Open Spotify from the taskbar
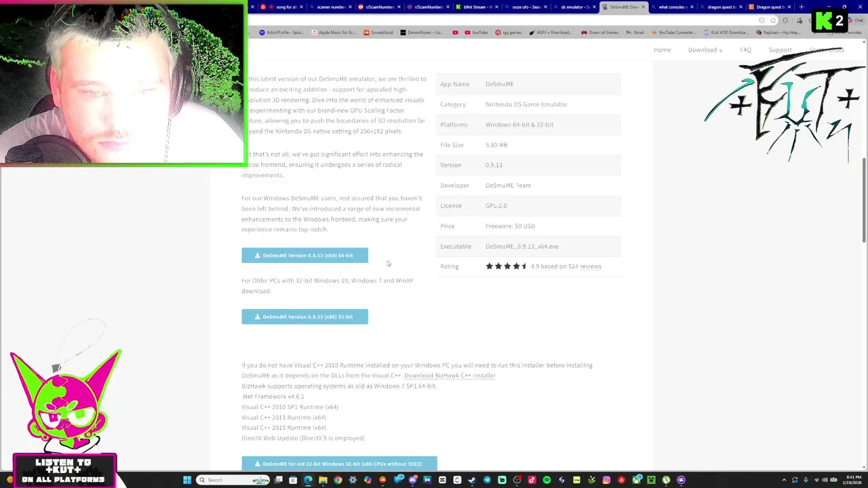This screenshot has height=488, width=868. (547, 480)
